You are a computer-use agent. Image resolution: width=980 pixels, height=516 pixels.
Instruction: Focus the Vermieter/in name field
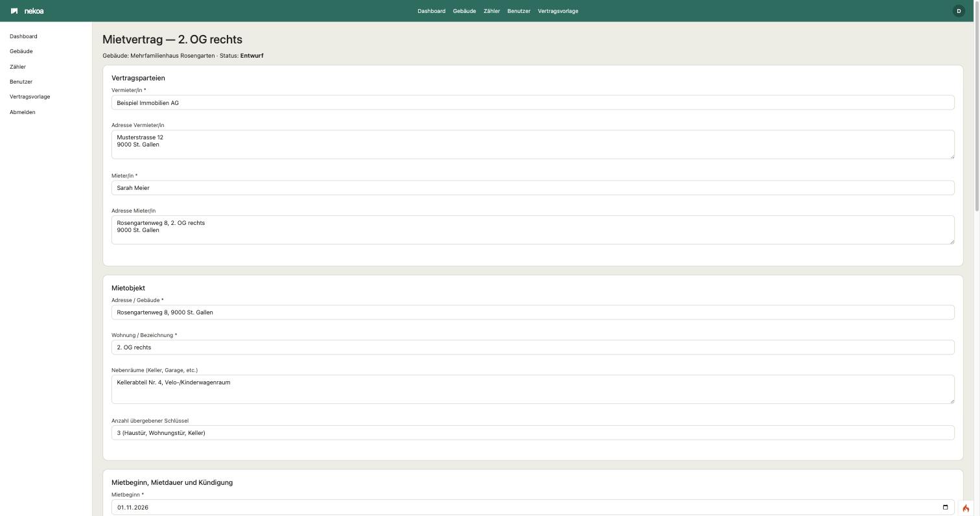533,102
